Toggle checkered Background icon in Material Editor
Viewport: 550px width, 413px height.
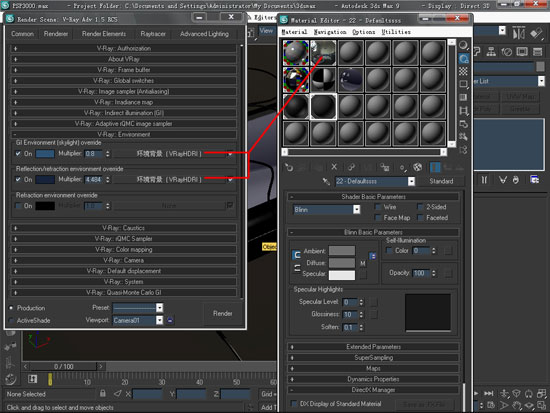463,71
